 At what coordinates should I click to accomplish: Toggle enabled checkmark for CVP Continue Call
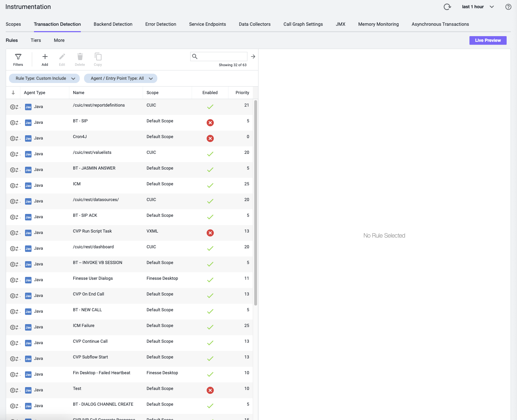210,343
